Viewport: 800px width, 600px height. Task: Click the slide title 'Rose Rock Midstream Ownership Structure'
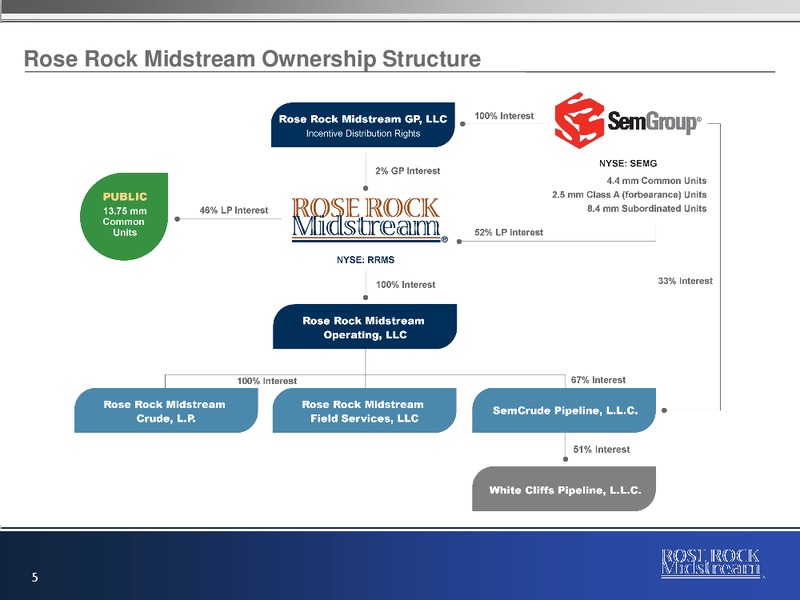(252, 59)
